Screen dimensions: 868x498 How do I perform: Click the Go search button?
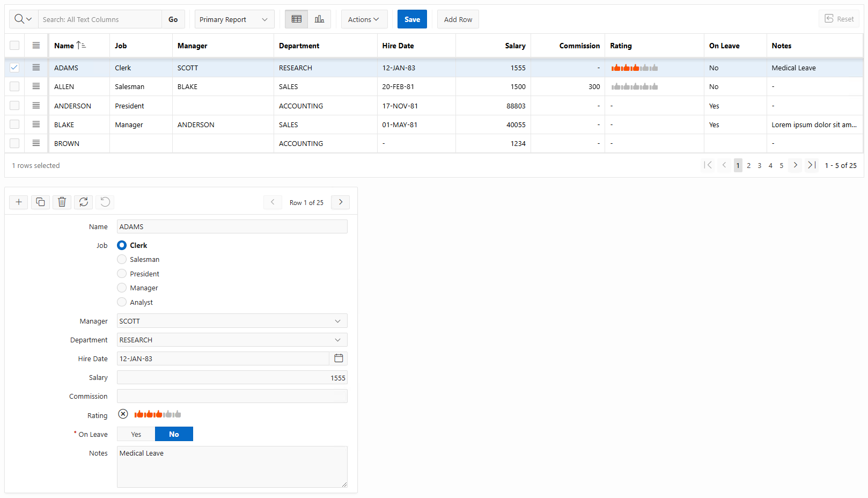[173, 19]
